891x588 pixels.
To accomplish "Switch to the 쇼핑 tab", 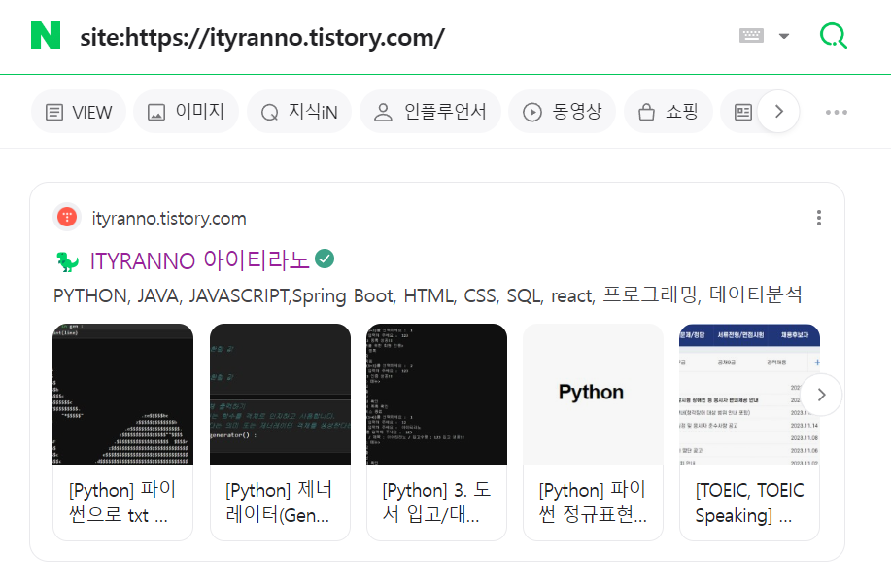I will coord(668,112).
